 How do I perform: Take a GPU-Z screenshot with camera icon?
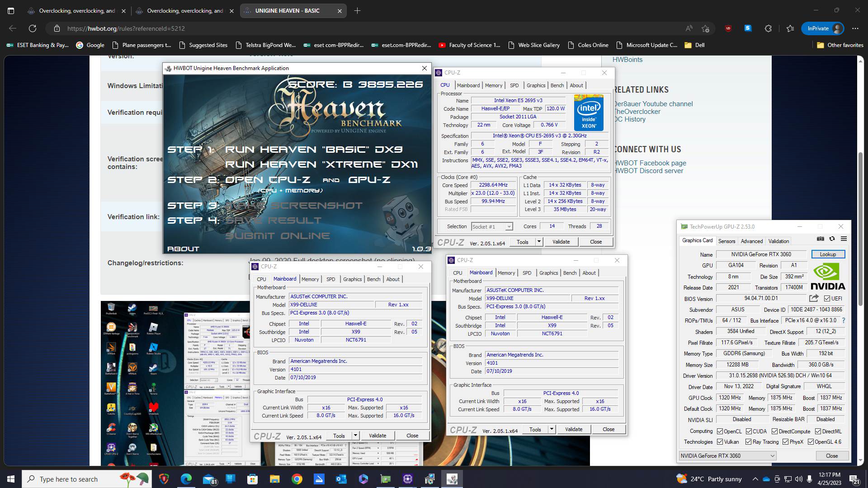tap(821, 239)
